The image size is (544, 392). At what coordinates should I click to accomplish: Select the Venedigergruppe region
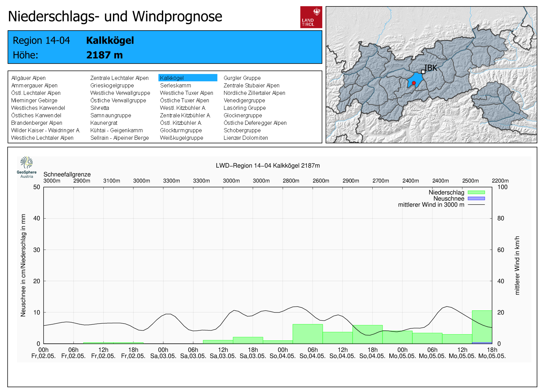click(x=244, y=100)
